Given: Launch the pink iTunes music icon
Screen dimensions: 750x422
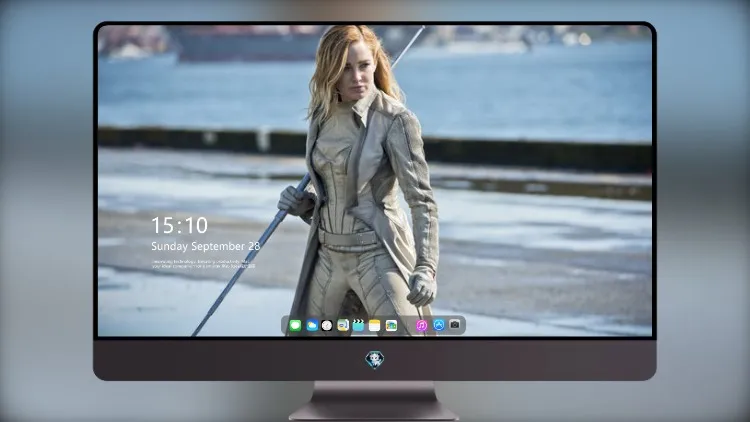Looking at the screenshot, I should 421,326.
